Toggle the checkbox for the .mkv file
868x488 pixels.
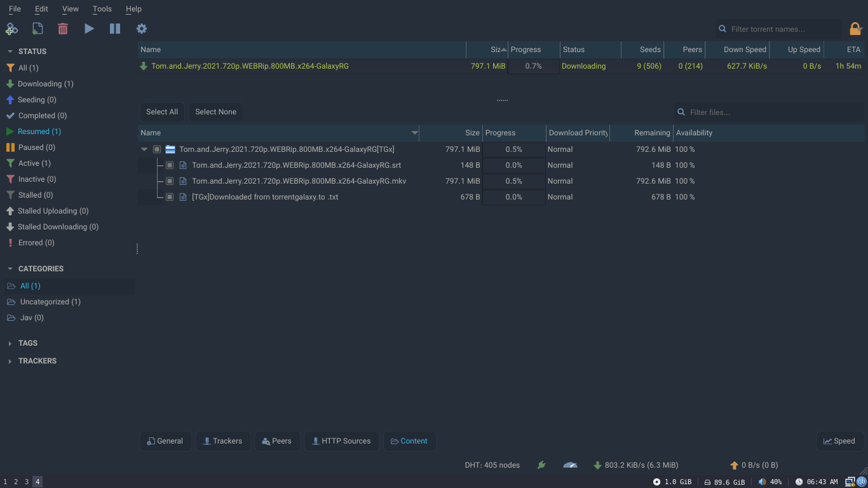pyautogui.click(x=170, y=180)
